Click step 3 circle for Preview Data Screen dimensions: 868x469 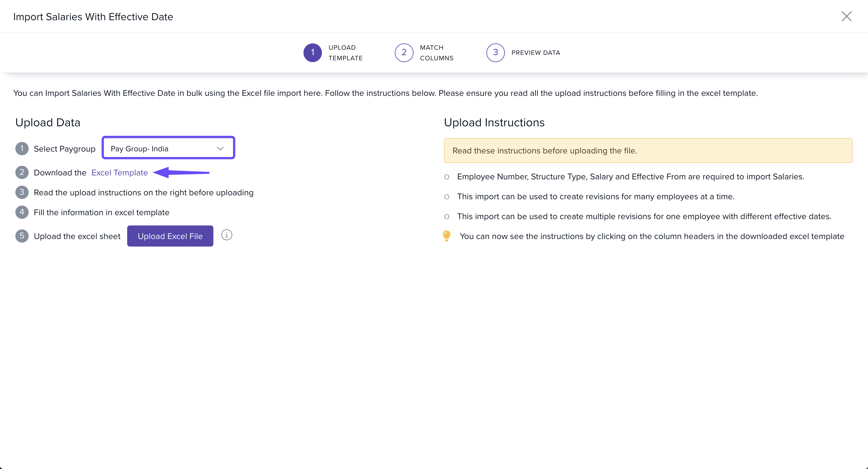coord(495,52)
